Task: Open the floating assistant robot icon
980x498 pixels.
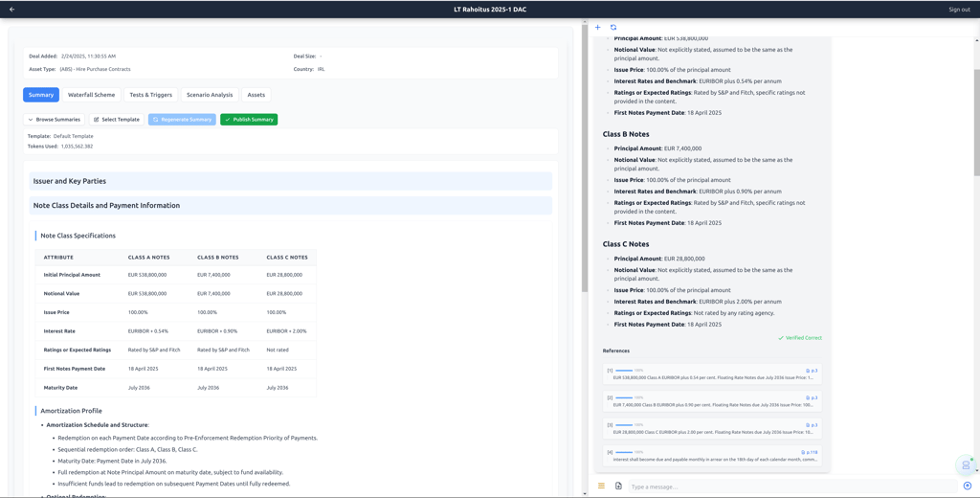Action: (966, 464)
